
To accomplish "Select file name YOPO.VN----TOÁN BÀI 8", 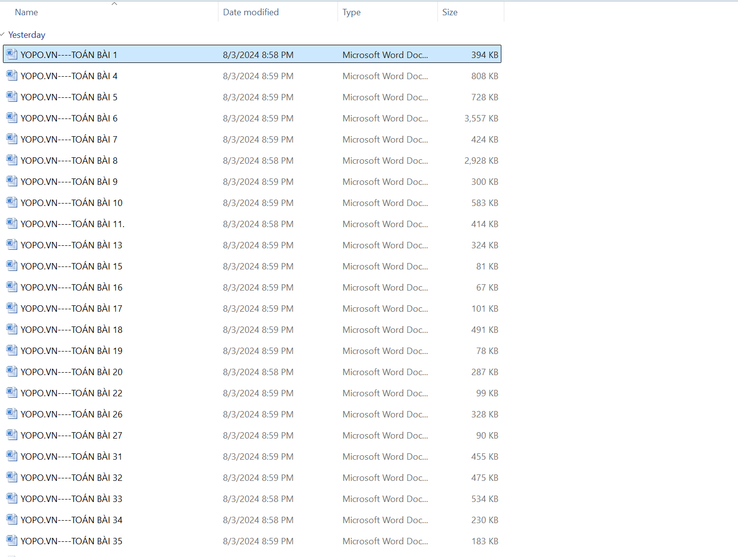I will tap(69, 160).
